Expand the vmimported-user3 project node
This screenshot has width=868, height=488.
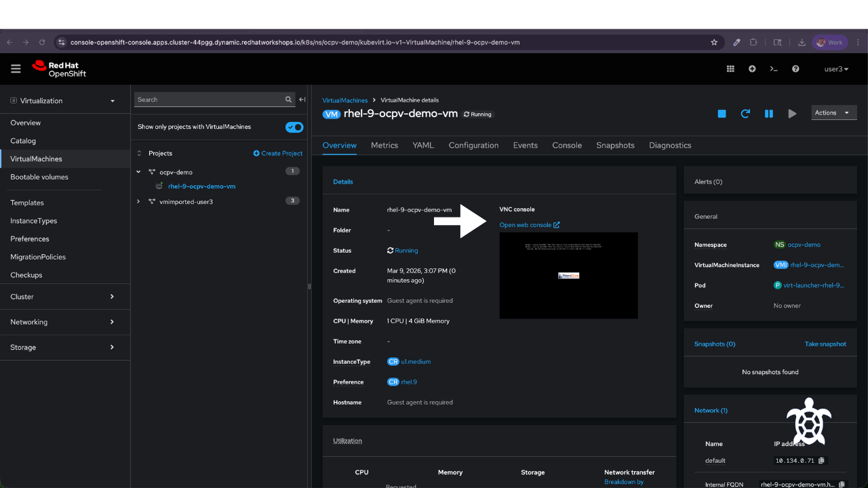point(139,201)
